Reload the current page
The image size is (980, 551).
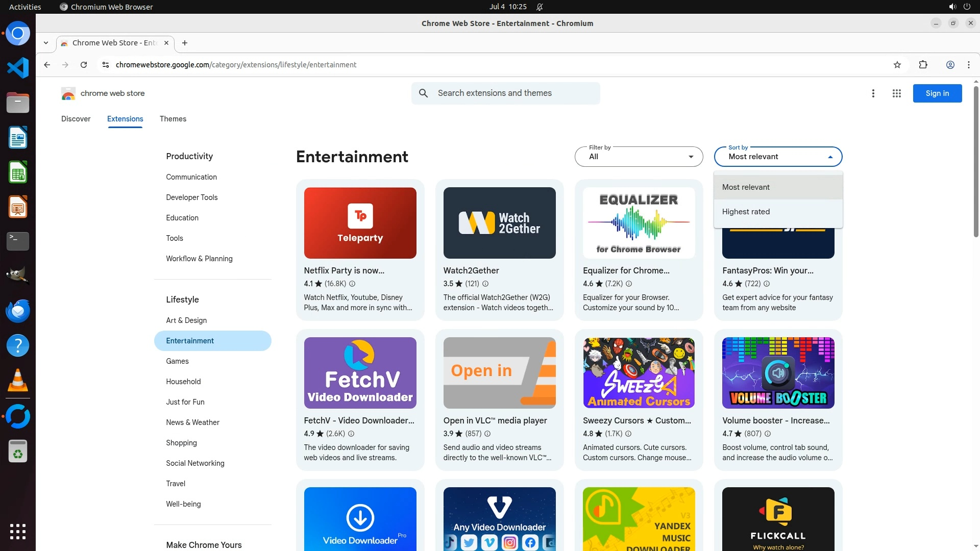point(84,65)
